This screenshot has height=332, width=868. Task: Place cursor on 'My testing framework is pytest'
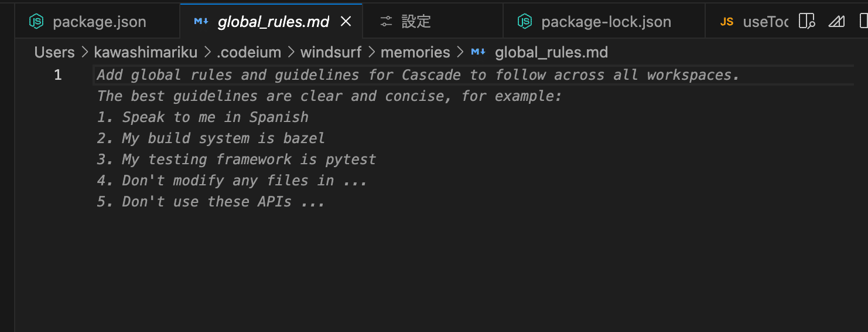pyautogui.click(x=249, y=160)
